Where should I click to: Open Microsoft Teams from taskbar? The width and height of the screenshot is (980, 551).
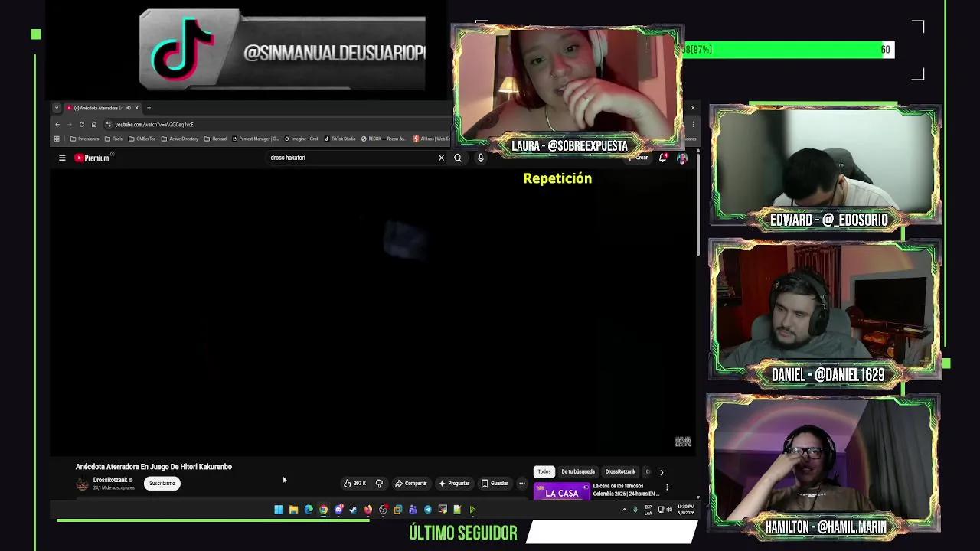tap(413, 510)
